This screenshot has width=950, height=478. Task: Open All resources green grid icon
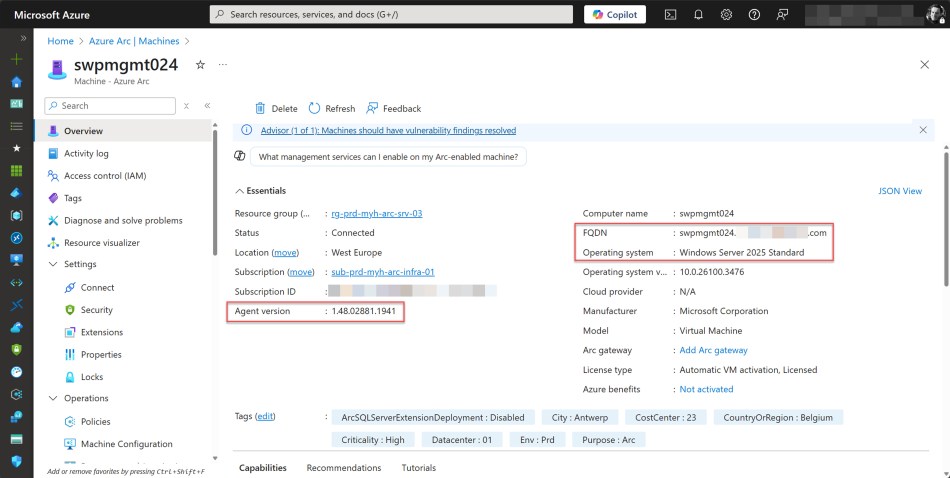point(17,171)
